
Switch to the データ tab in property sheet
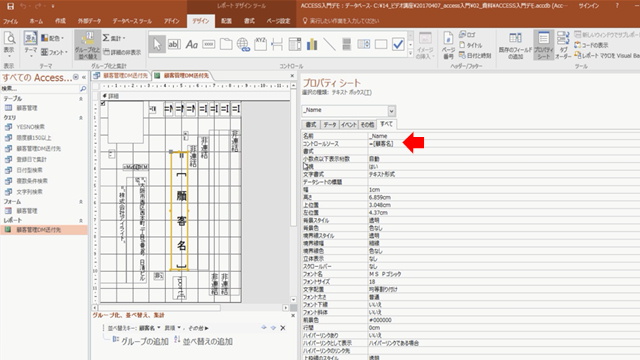[x=330, y=124]
